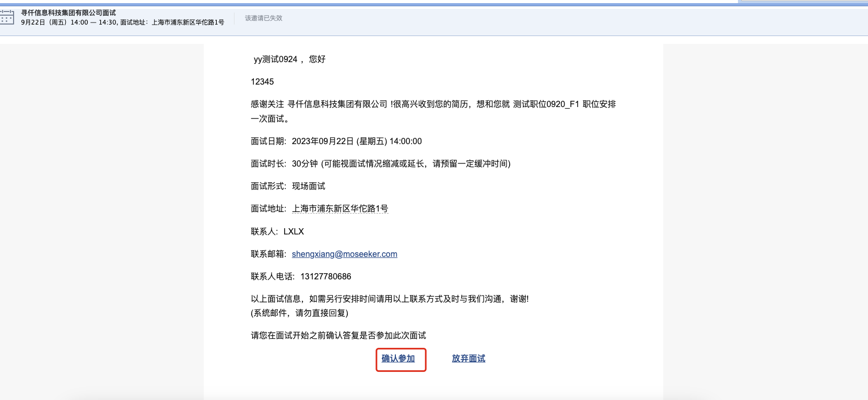Click the line 以上面试信息，如需另行安排时间
The width and height of the screenshot is (868, 400).
[390, 299]
